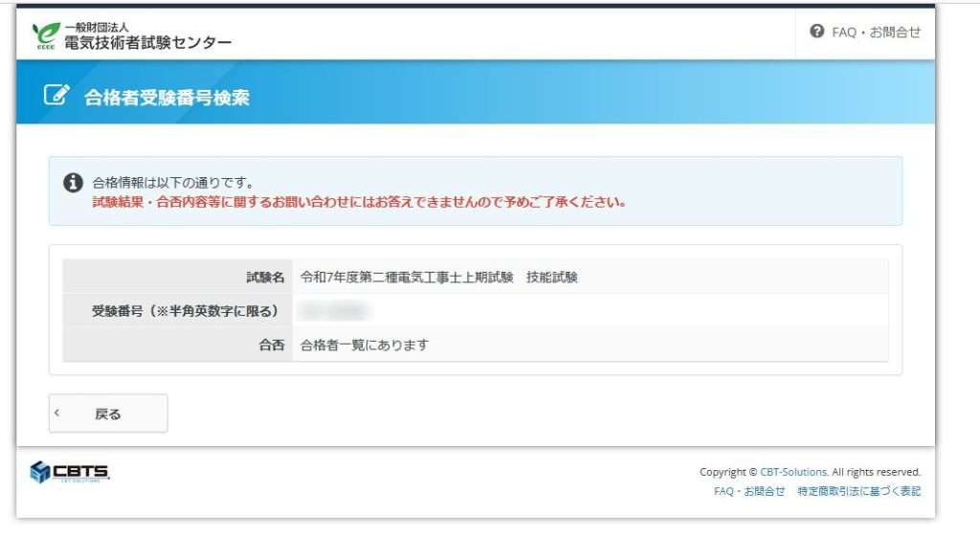Click the 合格者受験番号検索 page title
This screenshot has width=980, height=560.
(167, 97)
